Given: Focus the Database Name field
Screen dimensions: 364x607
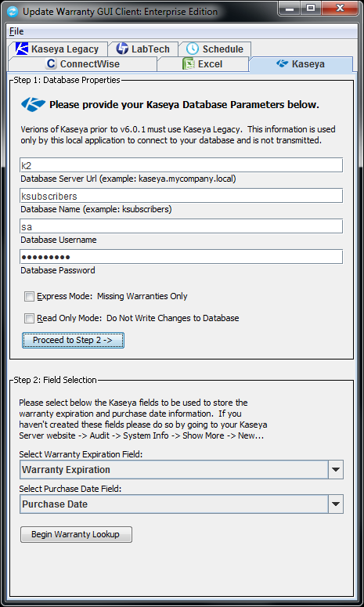Looking at the screenshot, I should (x=182, y=196).
